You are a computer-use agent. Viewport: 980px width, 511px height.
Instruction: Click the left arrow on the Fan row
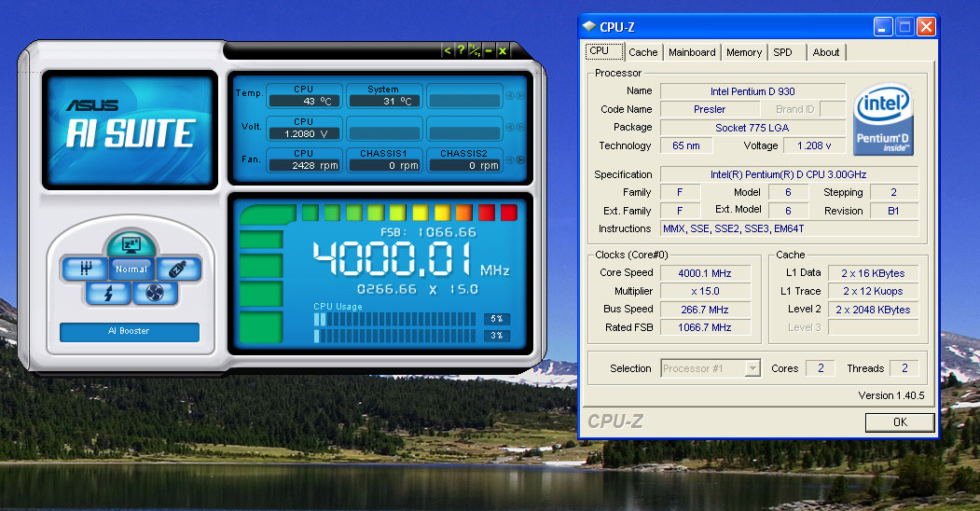pyautogui.click(x=510, y=160)
